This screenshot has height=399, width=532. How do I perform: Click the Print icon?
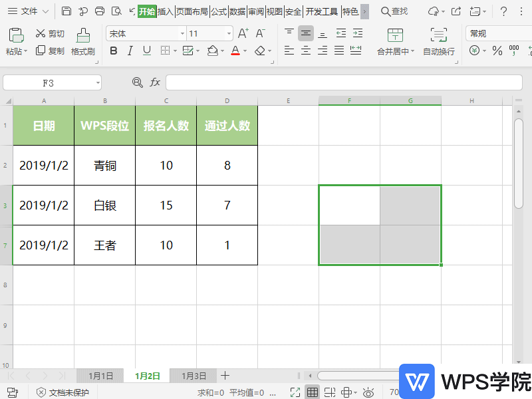100,11
